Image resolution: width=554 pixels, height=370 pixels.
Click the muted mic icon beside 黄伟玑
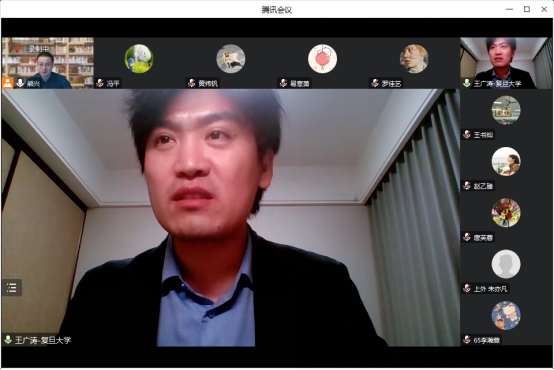click(x=191, y=83)
